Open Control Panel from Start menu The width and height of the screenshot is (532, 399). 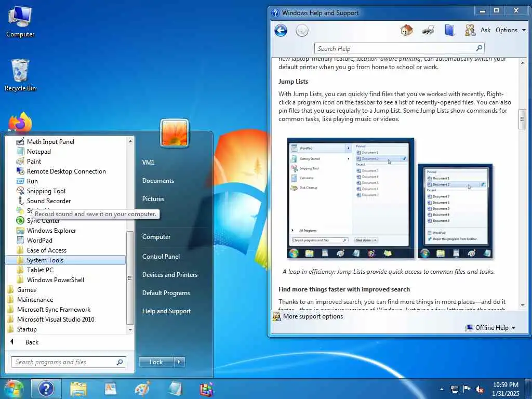(161, 257)
